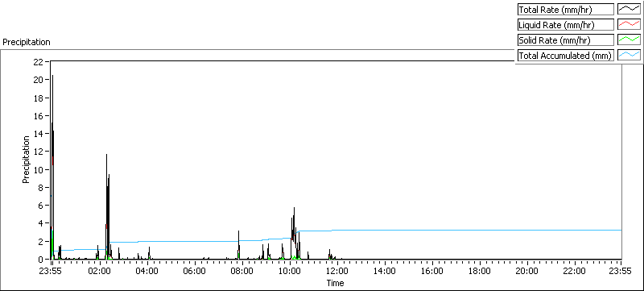Image resolution: width=644 pixels, height=291 pixels.
Task: Click the y-axis value 2
Action: tap(41, 241)
